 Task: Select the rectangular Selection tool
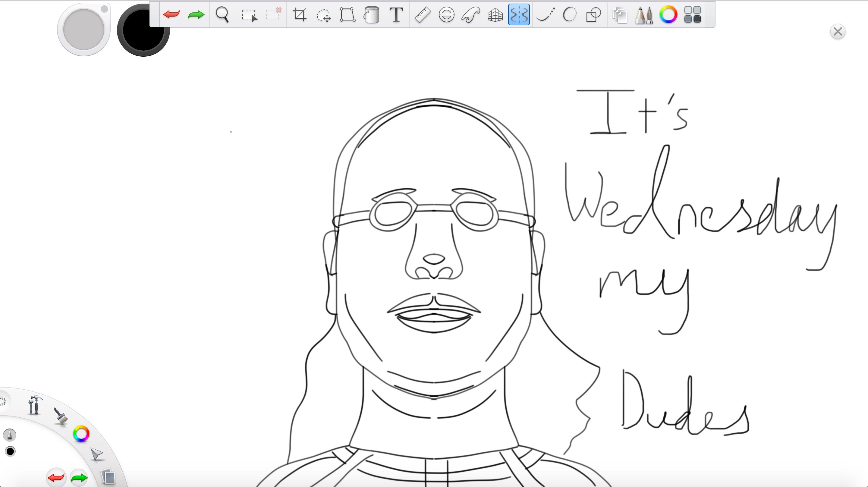[249, 15]
